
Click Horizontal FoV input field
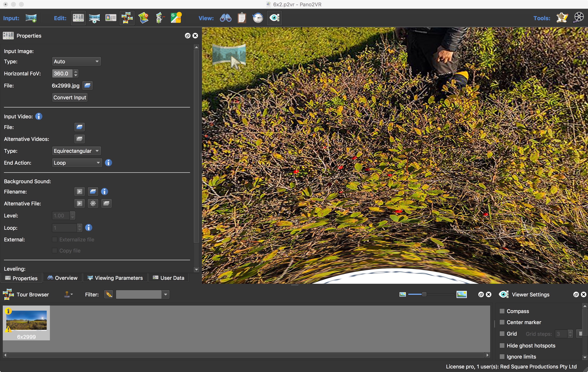63,73
